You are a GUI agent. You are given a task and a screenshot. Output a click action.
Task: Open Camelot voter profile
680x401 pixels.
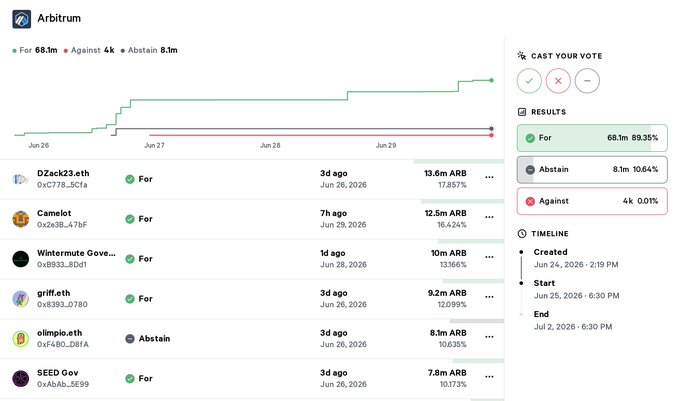pyautogui.click(x=54, y=213)
